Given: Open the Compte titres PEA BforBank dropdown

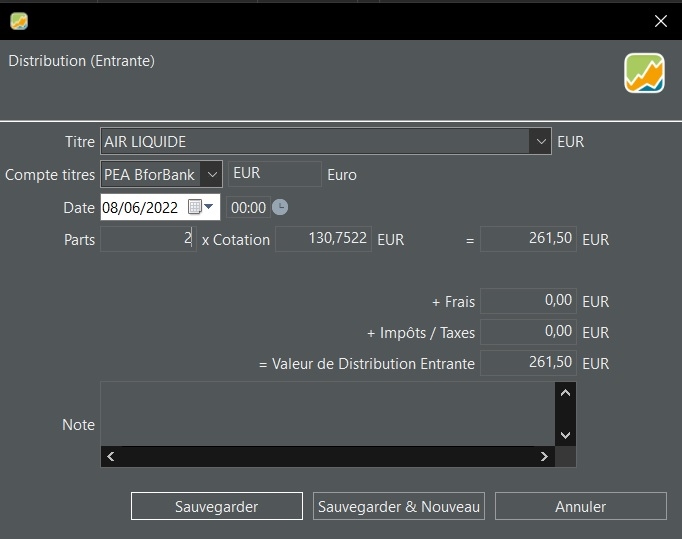Looking at the screenshot, I should 211,174.
